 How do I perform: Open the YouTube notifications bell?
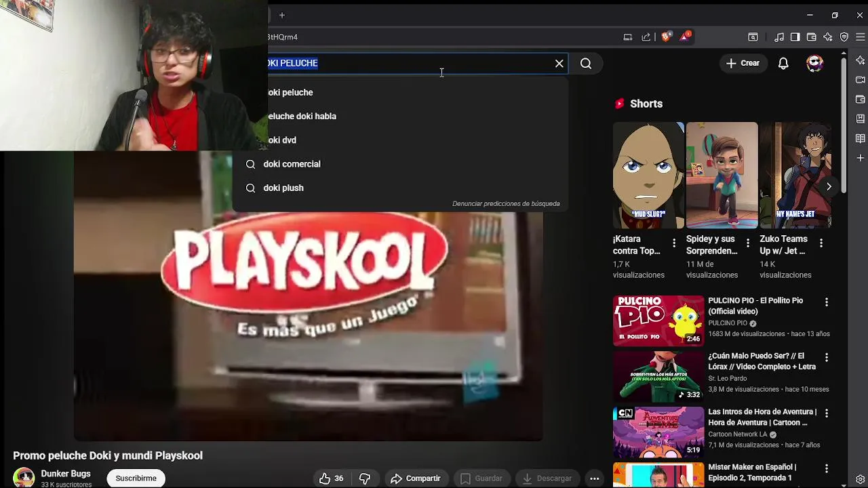click(x=783, y=63)
